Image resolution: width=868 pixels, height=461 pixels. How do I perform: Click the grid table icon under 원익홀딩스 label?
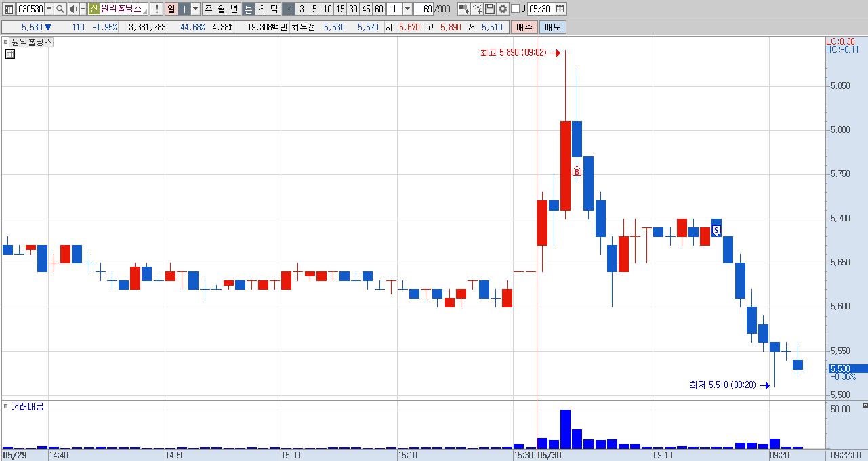coord(10,54)
